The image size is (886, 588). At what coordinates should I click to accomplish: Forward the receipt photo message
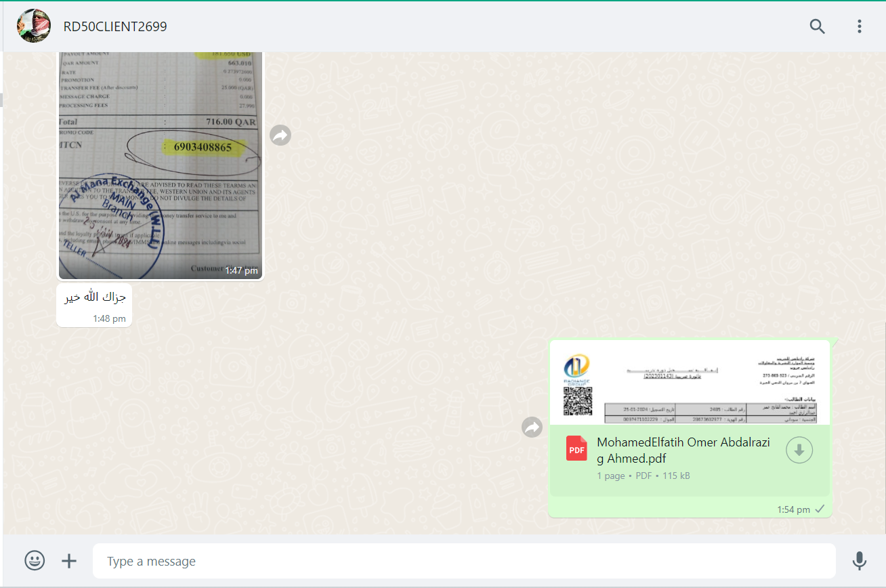[280, 135]
